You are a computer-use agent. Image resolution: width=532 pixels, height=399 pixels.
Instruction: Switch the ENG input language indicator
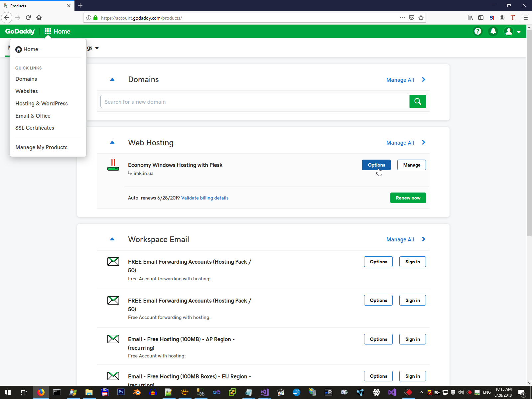click(487, 392)
